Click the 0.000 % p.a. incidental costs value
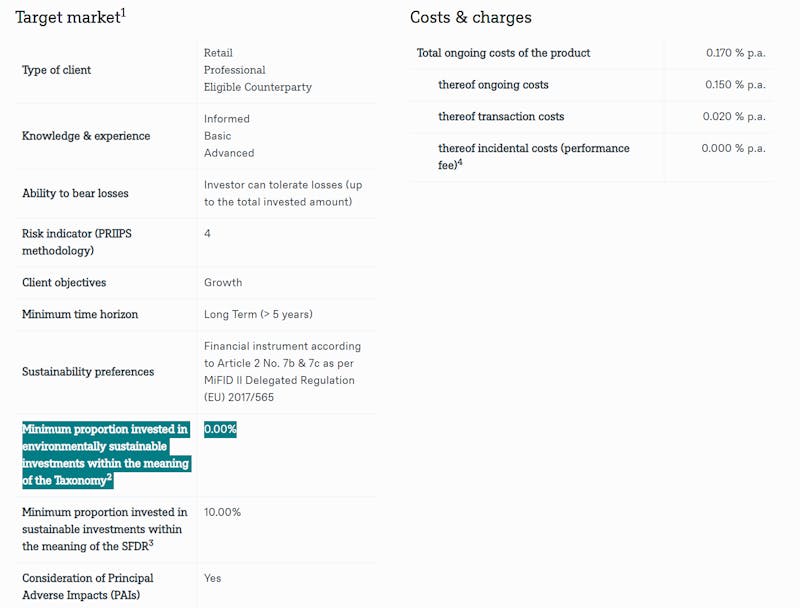Image resolution: width=800 pixels, height=608 pixels. (733, 148)
